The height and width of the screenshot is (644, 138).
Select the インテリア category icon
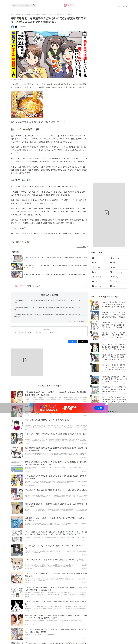tap(93, 277)
